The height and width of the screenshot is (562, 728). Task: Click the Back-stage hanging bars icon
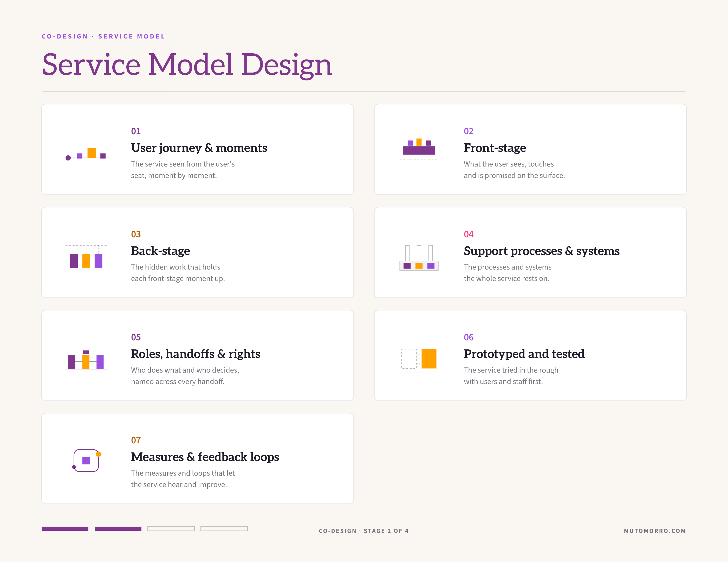click(86, 258)
